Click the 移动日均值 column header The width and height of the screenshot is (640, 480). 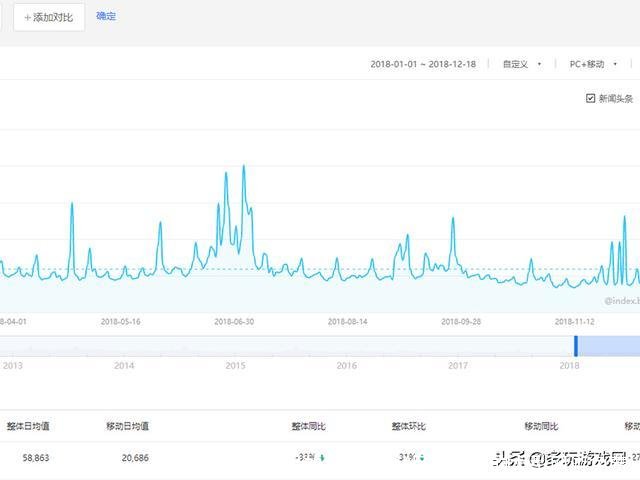(x=127, y=426)
